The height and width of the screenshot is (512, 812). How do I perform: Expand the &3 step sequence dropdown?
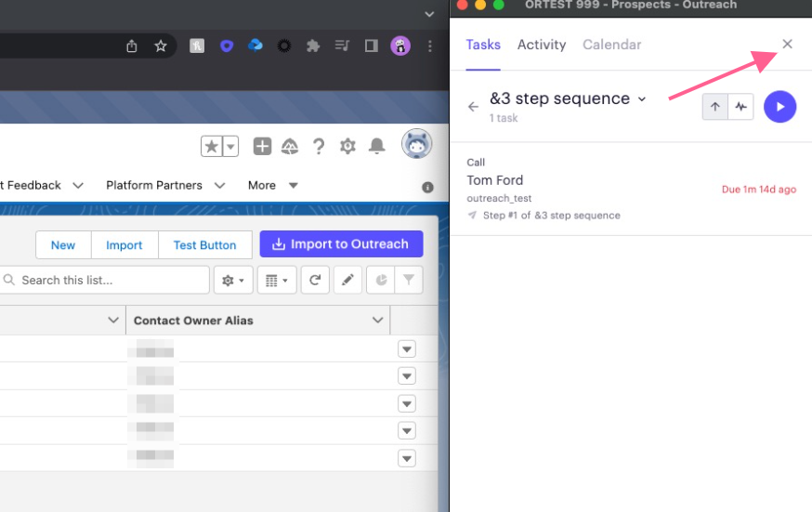tap(641, 99)
